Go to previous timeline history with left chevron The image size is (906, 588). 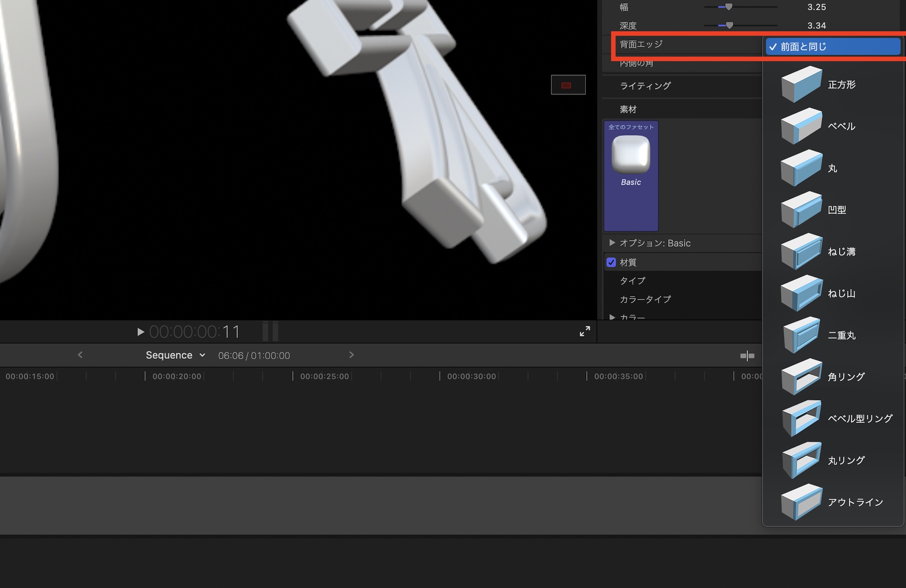(80, 355)
